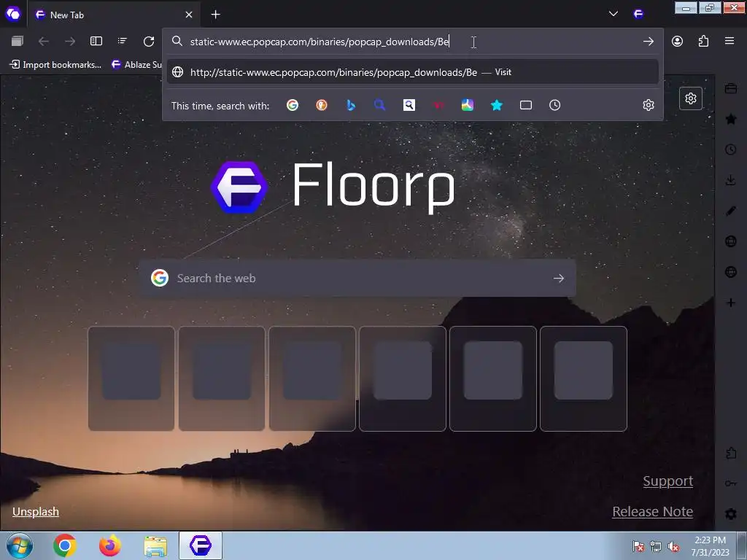This screenshot has height=560, width=747.
Task: Go forward one page
Action: point(70,42)
